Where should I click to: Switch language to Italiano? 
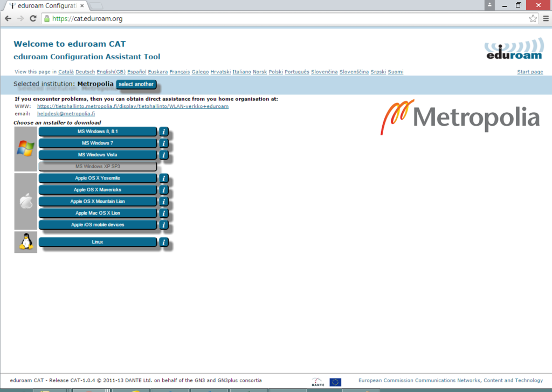click(x=241, y=72)
